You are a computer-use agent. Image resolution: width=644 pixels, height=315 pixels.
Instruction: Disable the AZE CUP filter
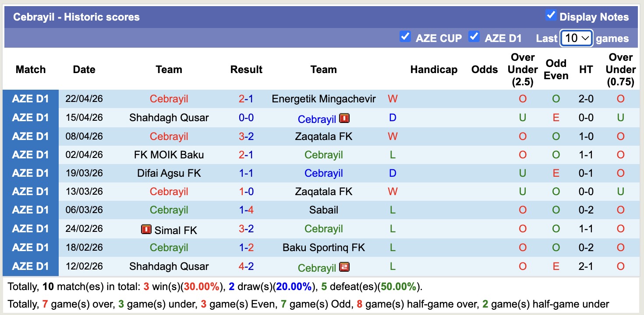pos(405,38)
